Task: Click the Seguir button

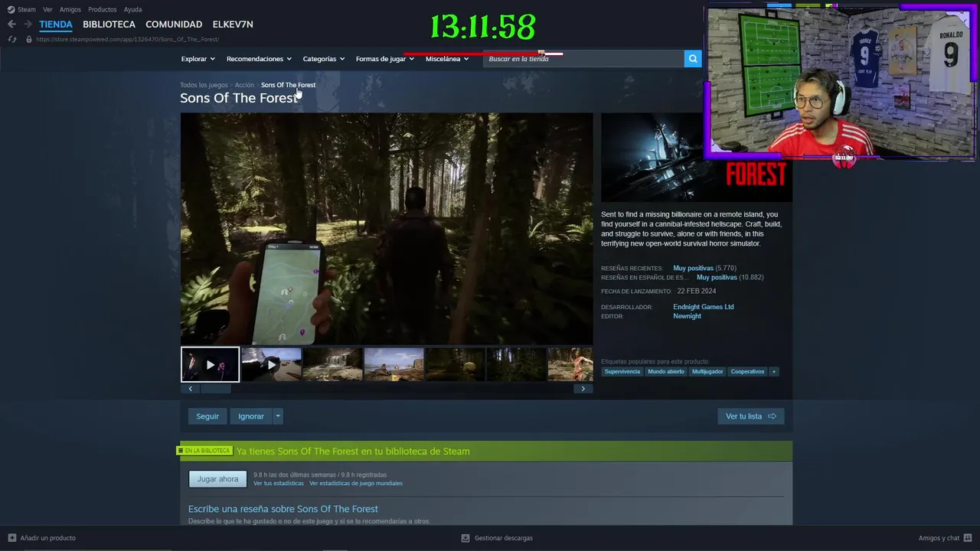Action: tap(207, 416)
